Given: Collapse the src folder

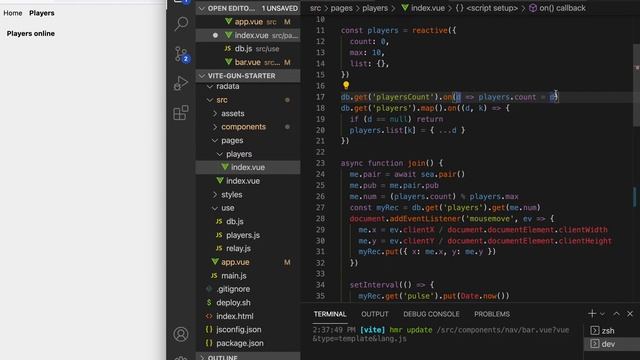Looking at the screenshot, I should tap(248, 100).
